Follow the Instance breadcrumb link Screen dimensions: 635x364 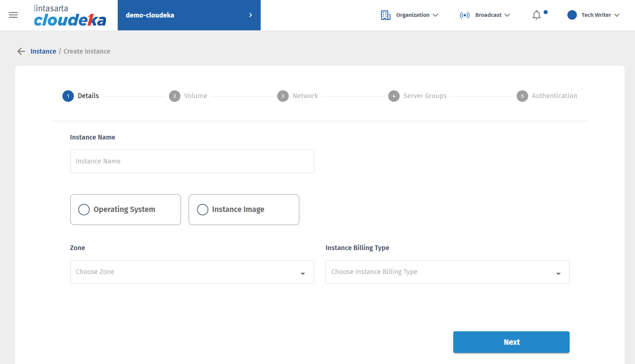[43, 51]
